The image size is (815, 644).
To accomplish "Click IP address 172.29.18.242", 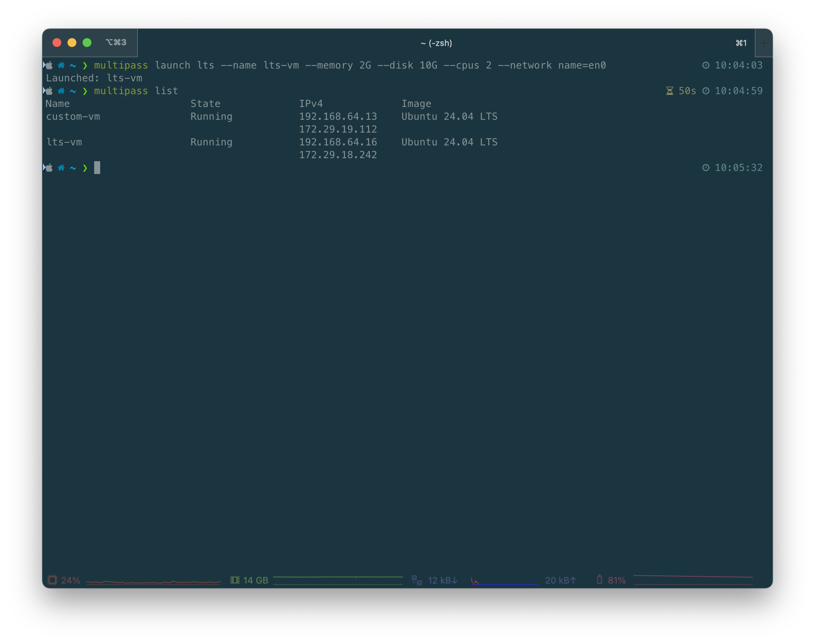I will (338, 155).
